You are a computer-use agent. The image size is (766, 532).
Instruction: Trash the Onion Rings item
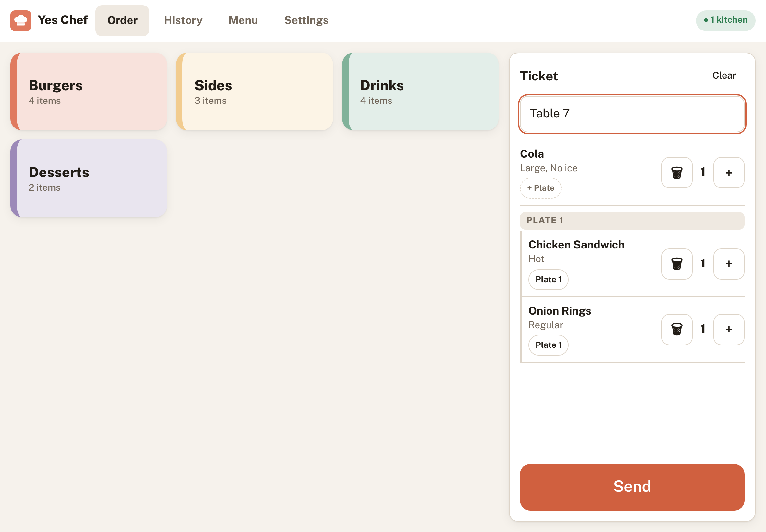pyautogui.click(x=677, y=329)
